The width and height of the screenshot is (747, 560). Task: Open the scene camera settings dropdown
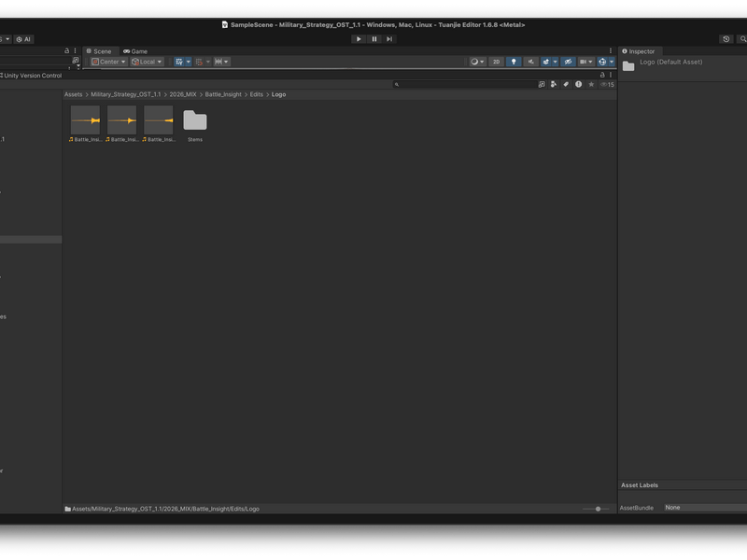(x=585, y=62)
